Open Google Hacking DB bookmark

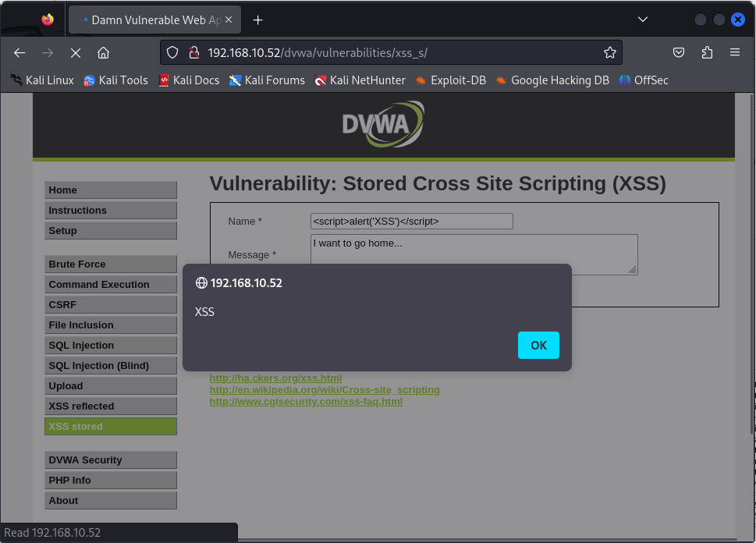tap(552, 80)
